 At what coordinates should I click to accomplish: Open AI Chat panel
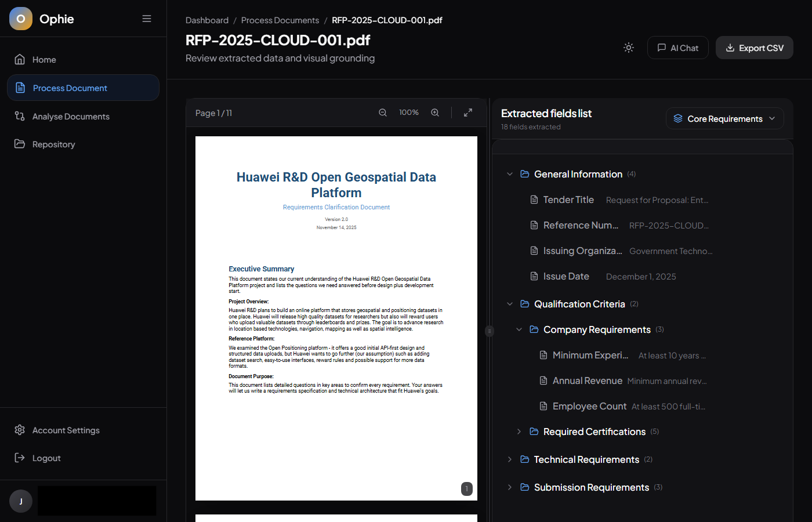click(677, 48)
